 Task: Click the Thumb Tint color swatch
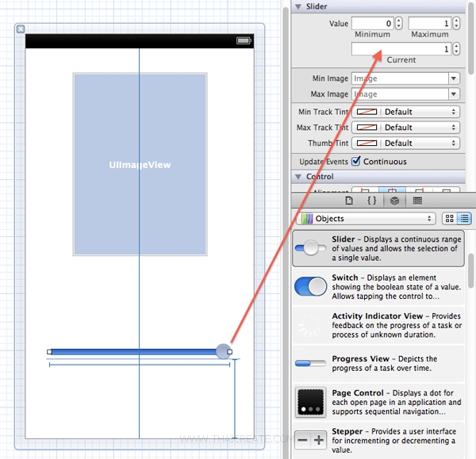pyautogui.click(x=367, y=143)
